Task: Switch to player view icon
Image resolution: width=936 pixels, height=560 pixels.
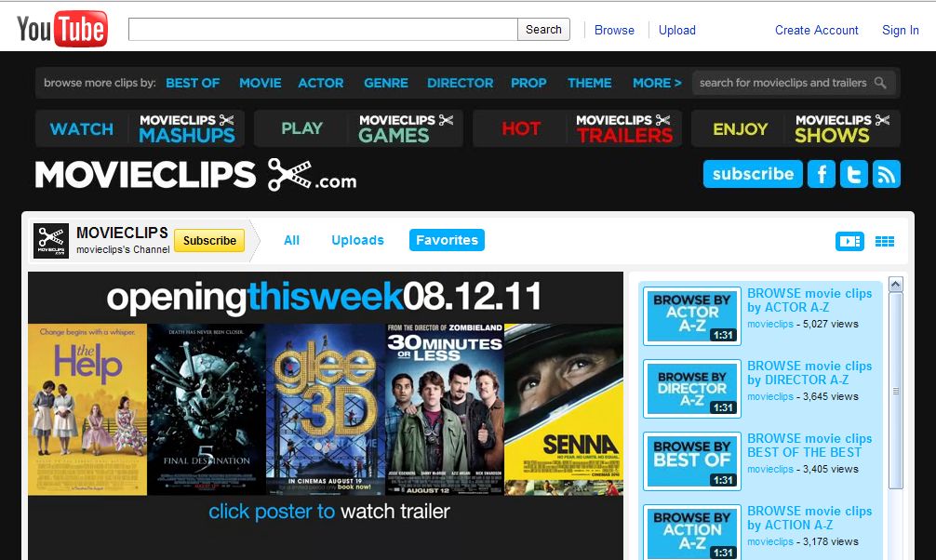Action: point(849,241)
